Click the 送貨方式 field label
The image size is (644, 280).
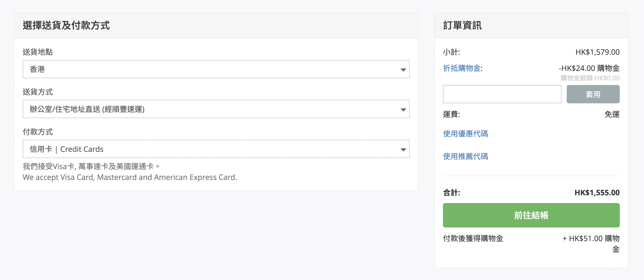point(38,92)
